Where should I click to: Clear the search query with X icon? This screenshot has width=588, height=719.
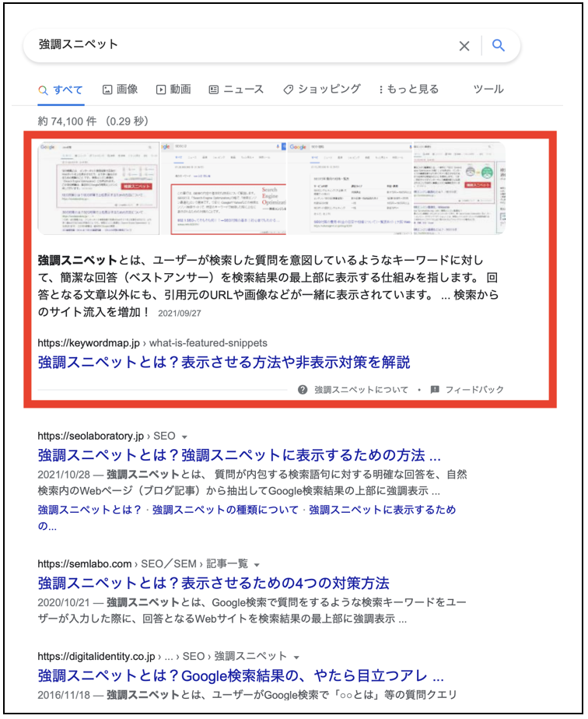[464, 46]
